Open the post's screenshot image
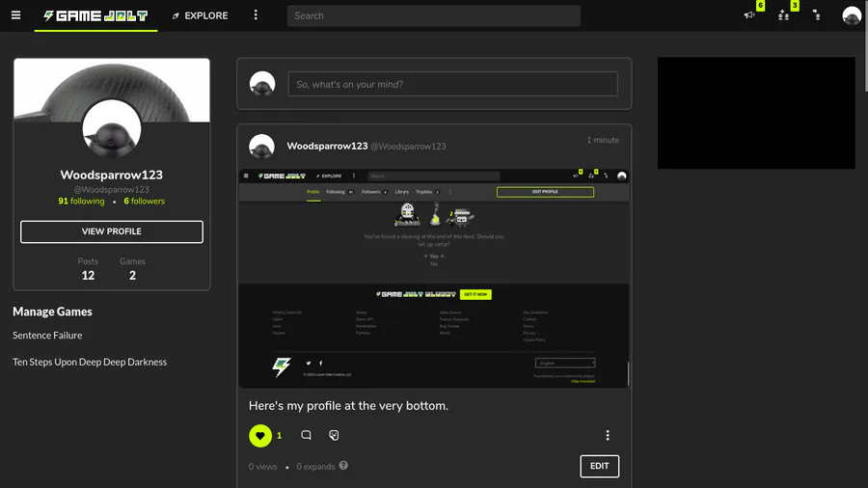 434,279
